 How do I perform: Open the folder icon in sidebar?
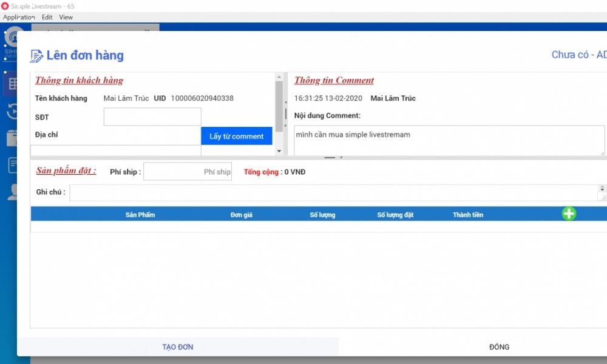click(x=12, y=138)
